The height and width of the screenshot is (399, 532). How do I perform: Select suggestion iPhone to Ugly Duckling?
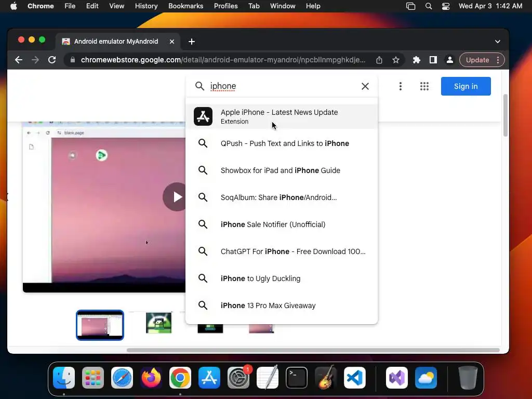[x=282, y=278]
